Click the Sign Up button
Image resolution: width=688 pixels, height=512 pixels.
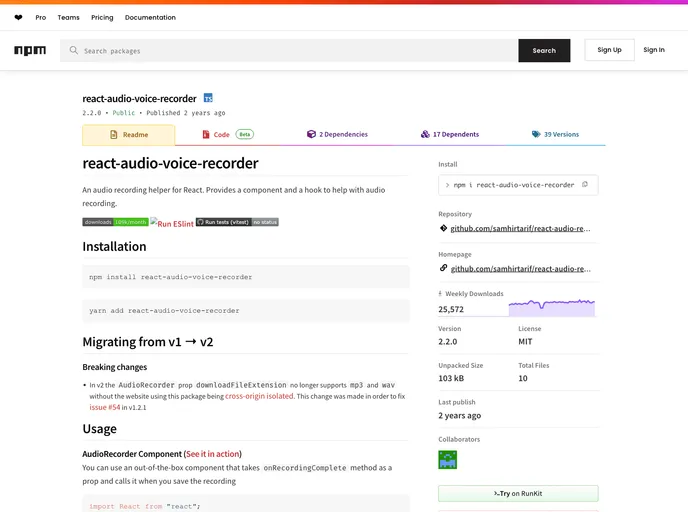click(609, 50)
